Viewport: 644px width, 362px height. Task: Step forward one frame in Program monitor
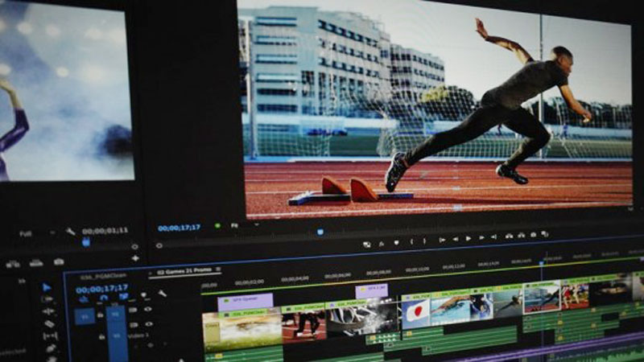pos(482,238)
